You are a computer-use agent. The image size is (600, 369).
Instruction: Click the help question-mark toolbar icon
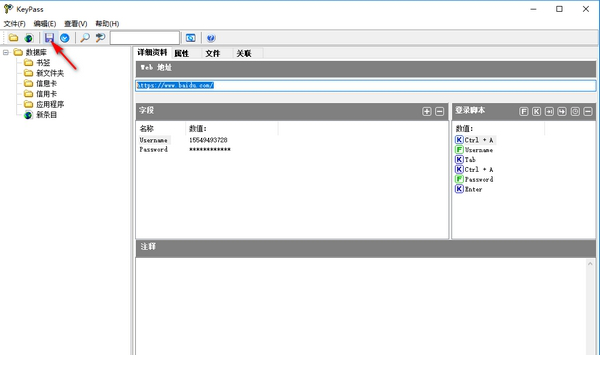coord(211,38)
